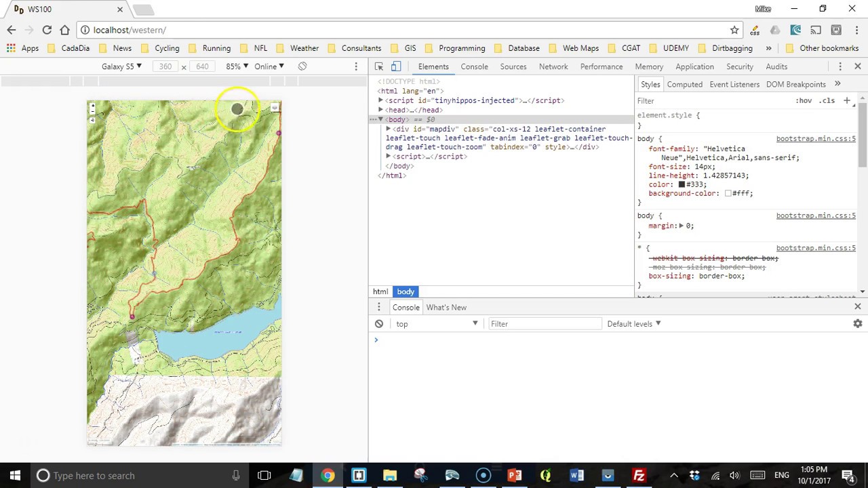Clear the console with the ban icon
The image size is (868, 488).
tap(379, 324)
